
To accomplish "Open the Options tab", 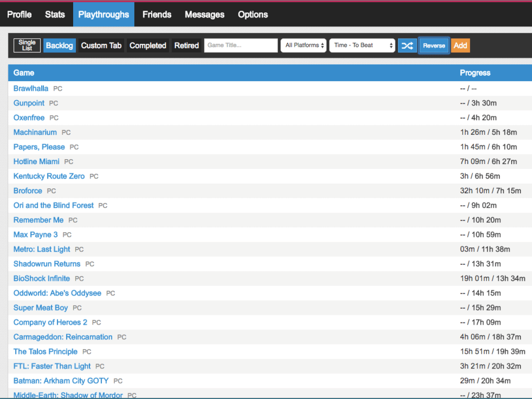I will point(253,14).
